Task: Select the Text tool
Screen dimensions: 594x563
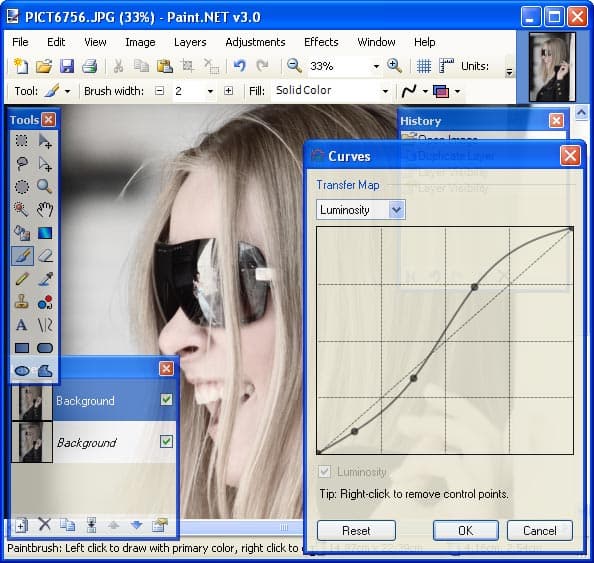Action: coord(22,325)
